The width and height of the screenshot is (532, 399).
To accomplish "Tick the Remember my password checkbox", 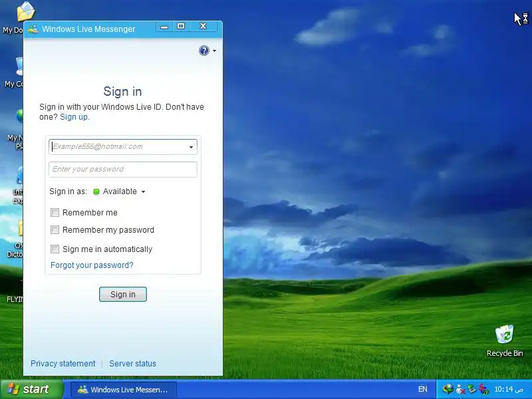I will [x=55, y=229].
